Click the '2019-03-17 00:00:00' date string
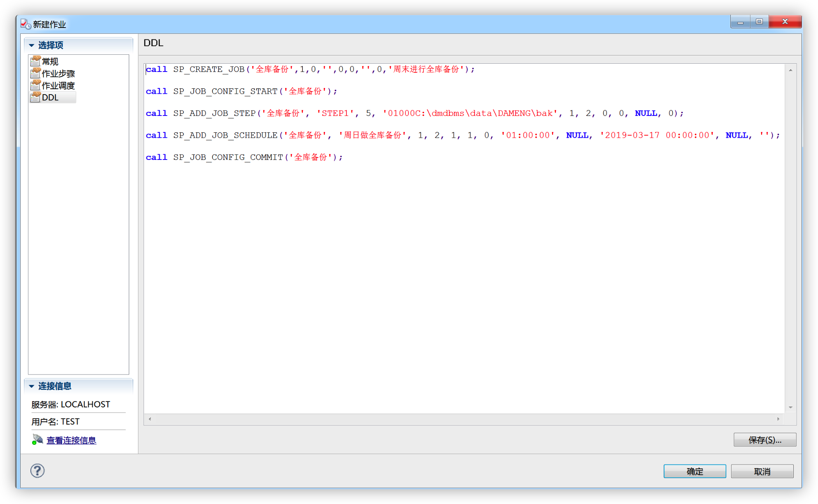This screenshot has height=504, width=818. pos(657,135)
